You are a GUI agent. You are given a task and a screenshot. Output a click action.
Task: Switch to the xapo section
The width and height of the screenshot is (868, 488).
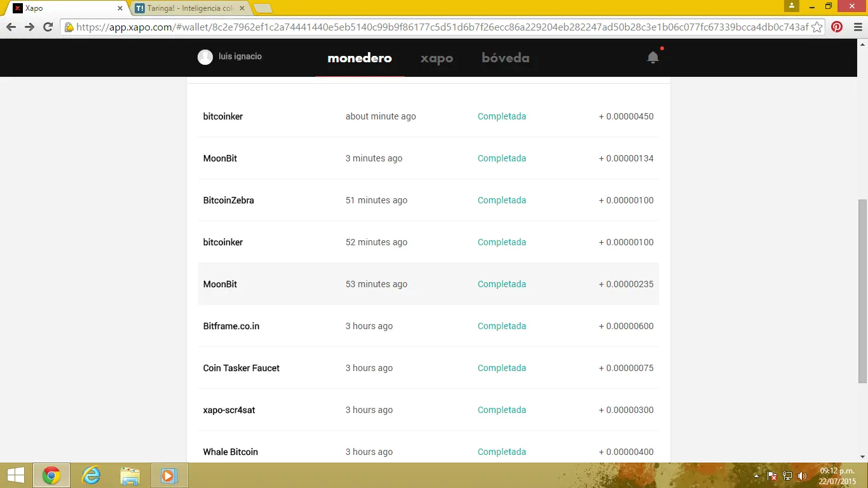[x=437, y=58]
